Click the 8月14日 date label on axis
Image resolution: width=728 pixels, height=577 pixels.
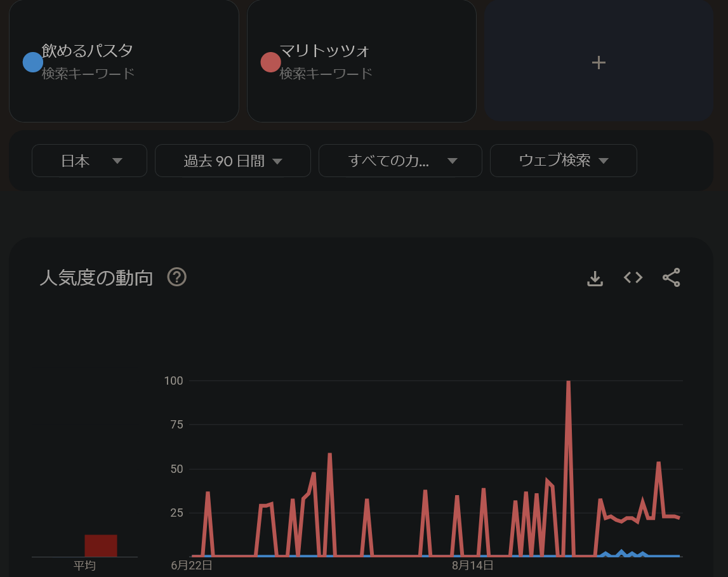click(473, 566)
